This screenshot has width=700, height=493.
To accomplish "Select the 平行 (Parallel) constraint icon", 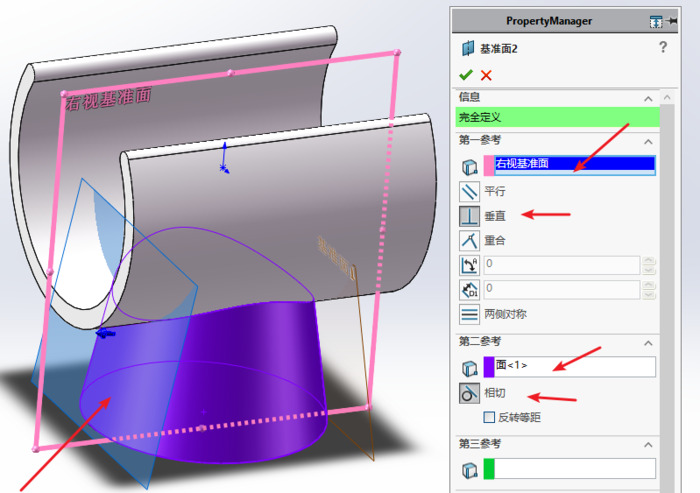I will click(x=469, y=190).
